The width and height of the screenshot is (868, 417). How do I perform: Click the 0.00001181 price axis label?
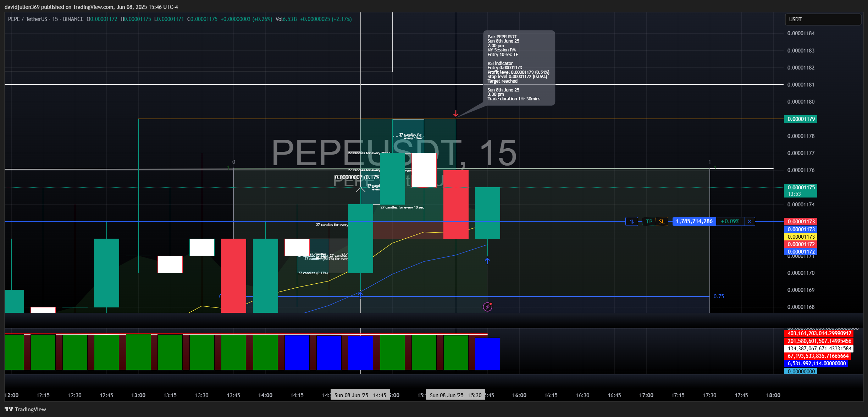(x=801, y=85)
